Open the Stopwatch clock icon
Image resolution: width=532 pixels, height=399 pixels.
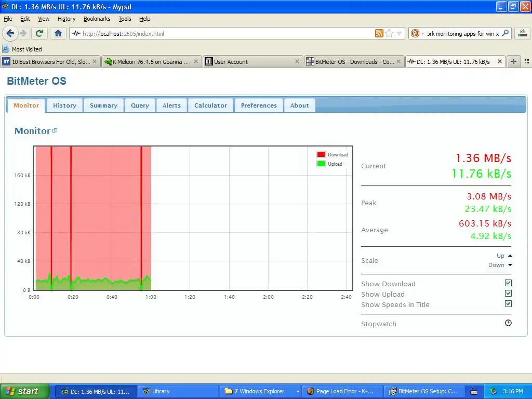[x=508, y=323]
